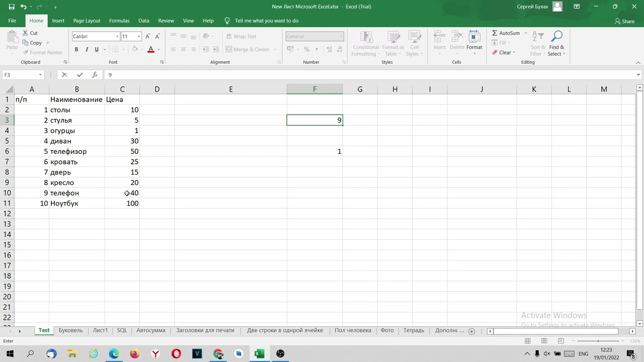Open Find & Select
The image size is (644, 362).
pos(556,44)
